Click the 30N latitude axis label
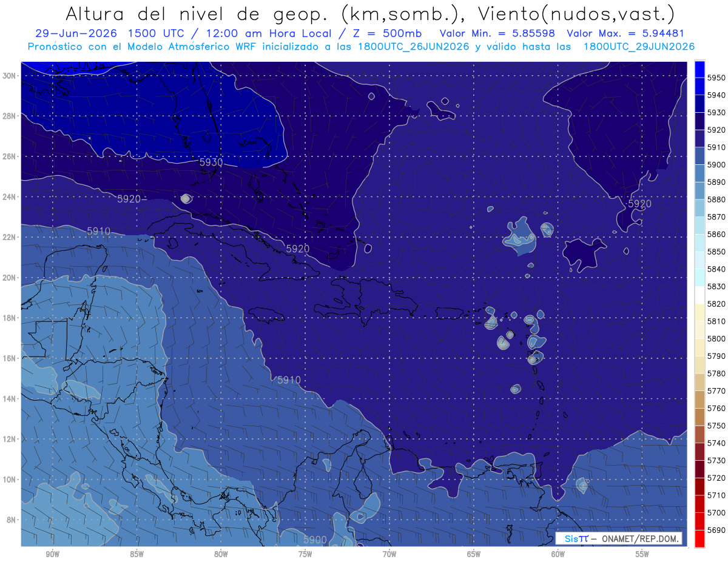This screenshot has width=728, height=562. tap(9, 76)
